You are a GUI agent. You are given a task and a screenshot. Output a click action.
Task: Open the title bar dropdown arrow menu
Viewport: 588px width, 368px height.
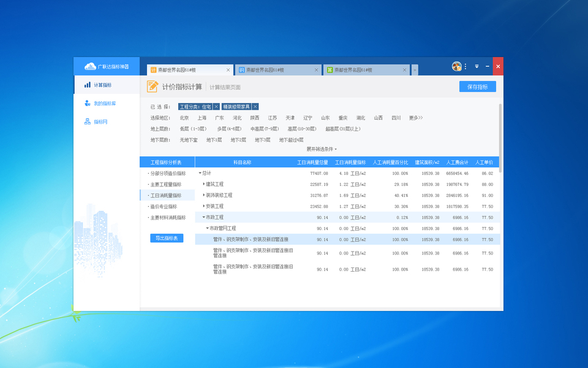(x=477, y=66)
